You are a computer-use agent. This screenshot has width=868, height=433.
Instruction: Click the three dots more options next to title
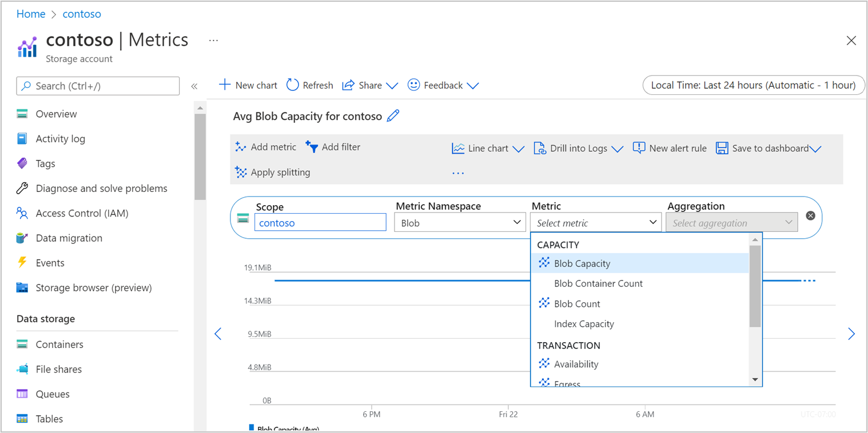213,41
